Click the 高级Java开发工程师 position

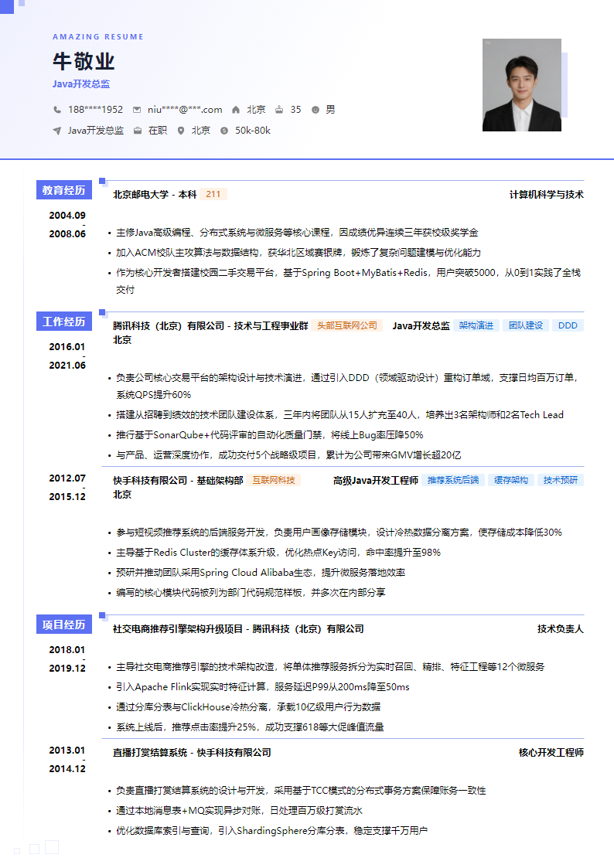pos(375,480)
